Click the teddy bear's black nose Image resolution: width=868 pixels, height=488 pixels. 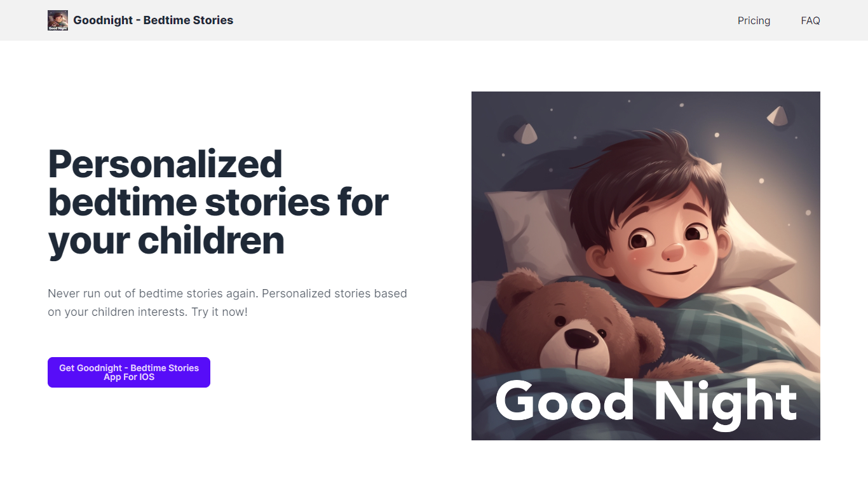click(579, 339)
